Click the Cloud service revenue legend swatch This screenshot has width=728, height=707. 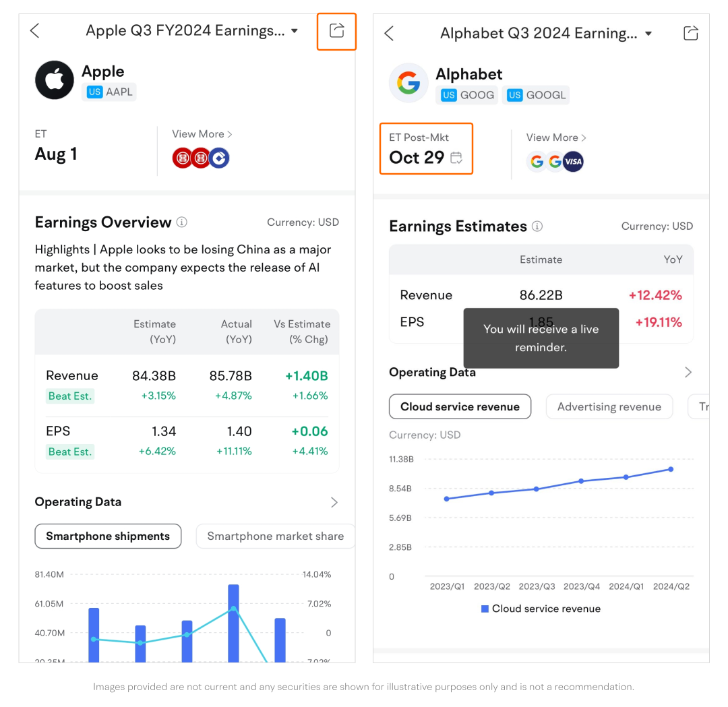pyautogui.click(x=485, y=609)
